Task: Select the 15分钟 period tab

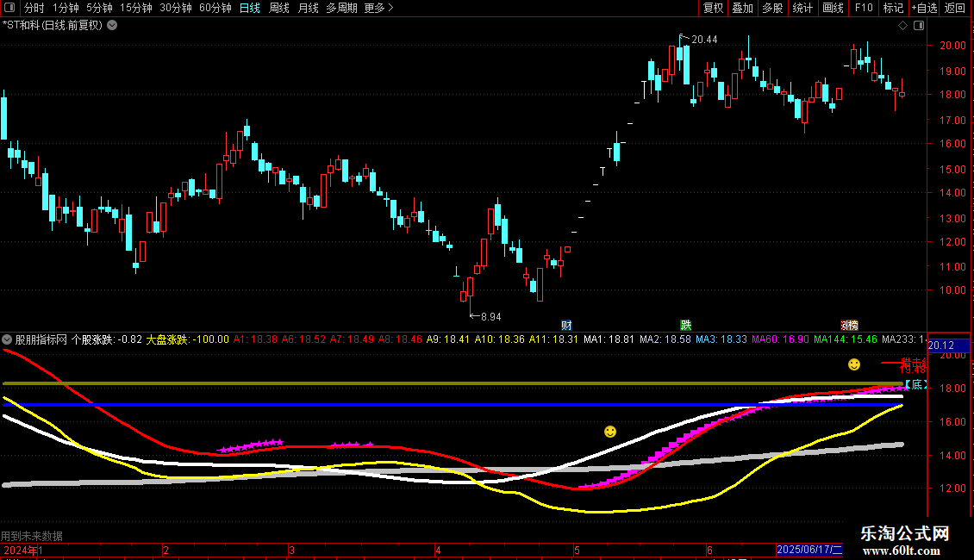Action: click(136, 8)
